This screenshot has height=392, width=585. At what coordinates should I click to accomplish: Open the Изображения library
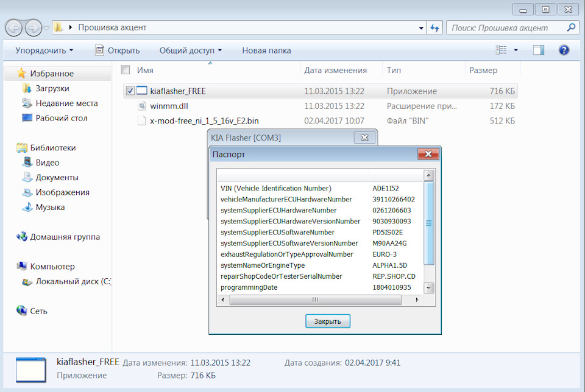point(63,192)
